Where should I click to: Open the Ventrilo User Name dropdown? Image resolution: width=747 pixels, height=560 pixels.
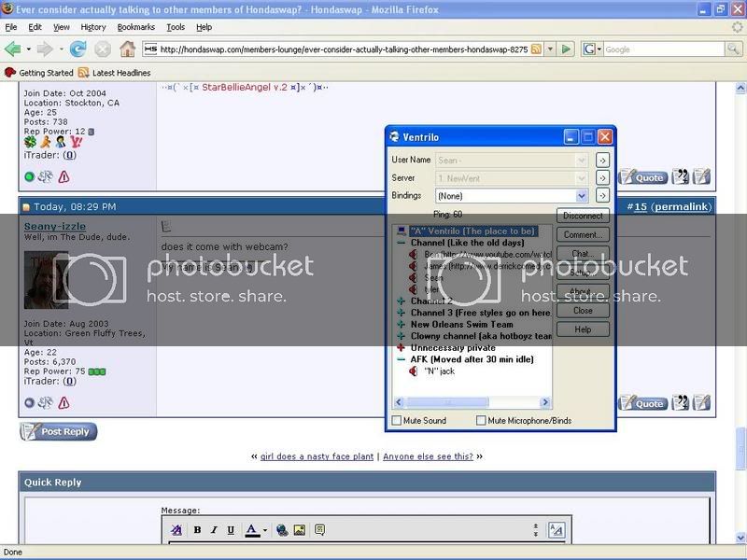pyautogui.click(x=581, y=161)
